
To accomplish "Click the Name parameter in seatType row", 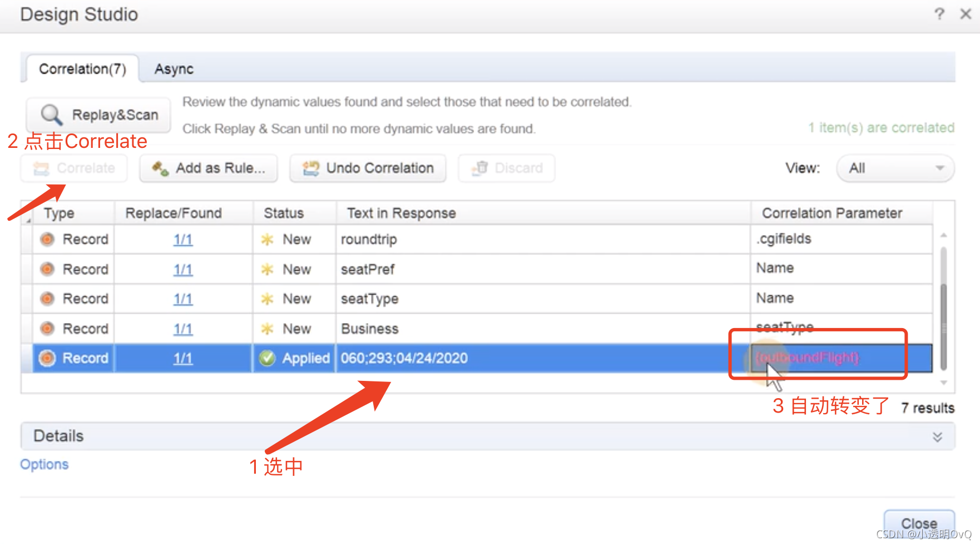I will (842, 299).
